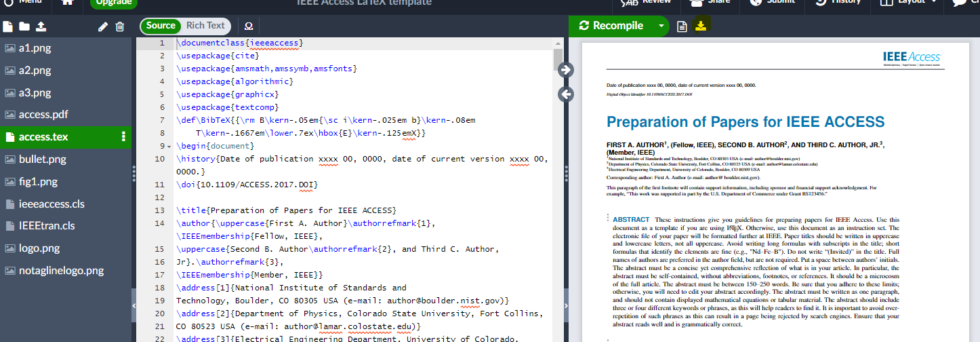
Task: Click the ABSTRACT heading in the PDF preview
Action: coord(631,220)
